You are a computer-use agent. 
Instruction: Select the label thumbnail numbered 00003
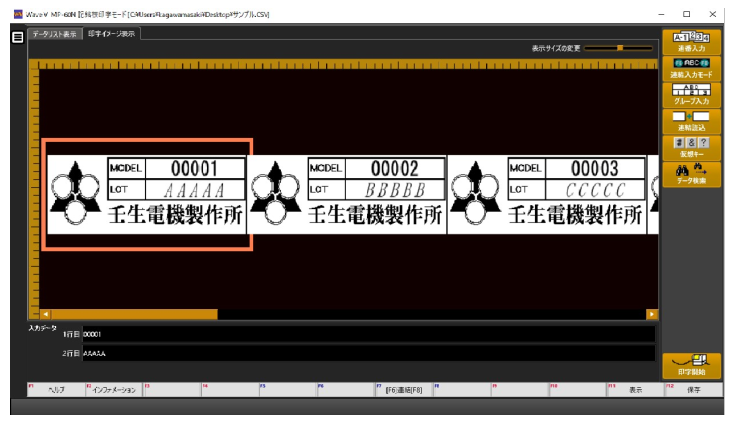coord(546,193)
